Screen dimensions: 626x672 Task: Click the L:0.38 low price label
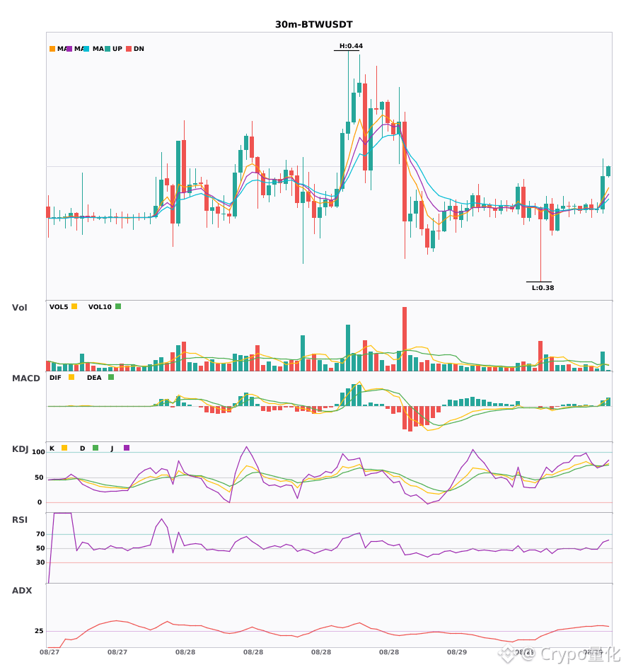pyautogui.click(x=543, y=288)
